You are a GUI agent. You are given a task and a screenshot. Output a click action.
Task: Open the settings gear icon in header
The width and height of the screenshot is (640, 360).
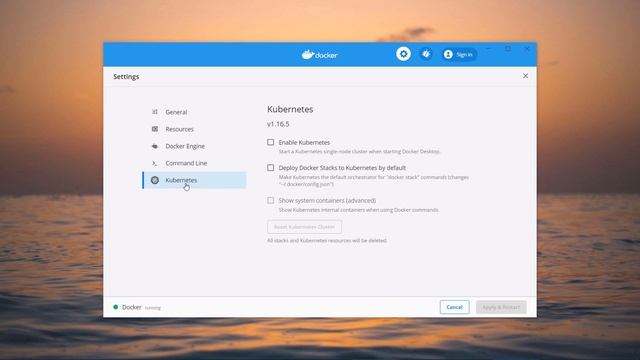point(403,54)
